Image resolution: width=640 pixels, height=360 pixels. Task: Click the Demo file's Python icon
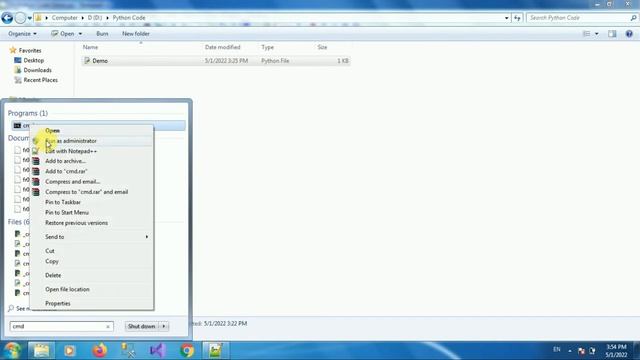click(87, 61)
